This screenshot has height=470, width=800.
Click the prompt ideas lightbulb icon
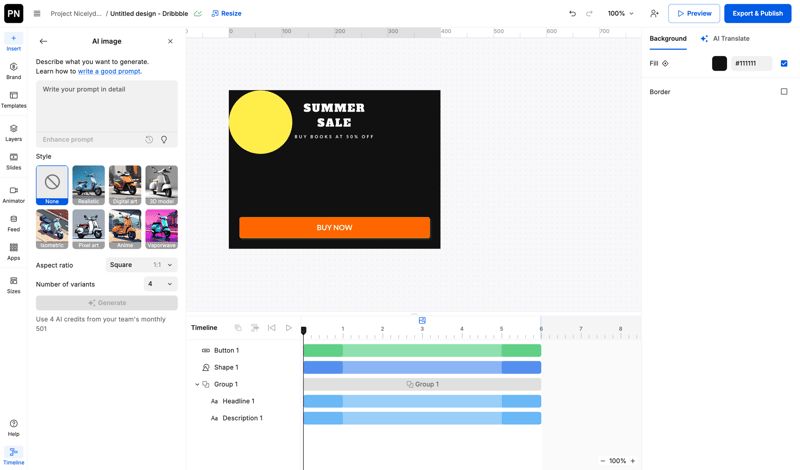[164, 140]
